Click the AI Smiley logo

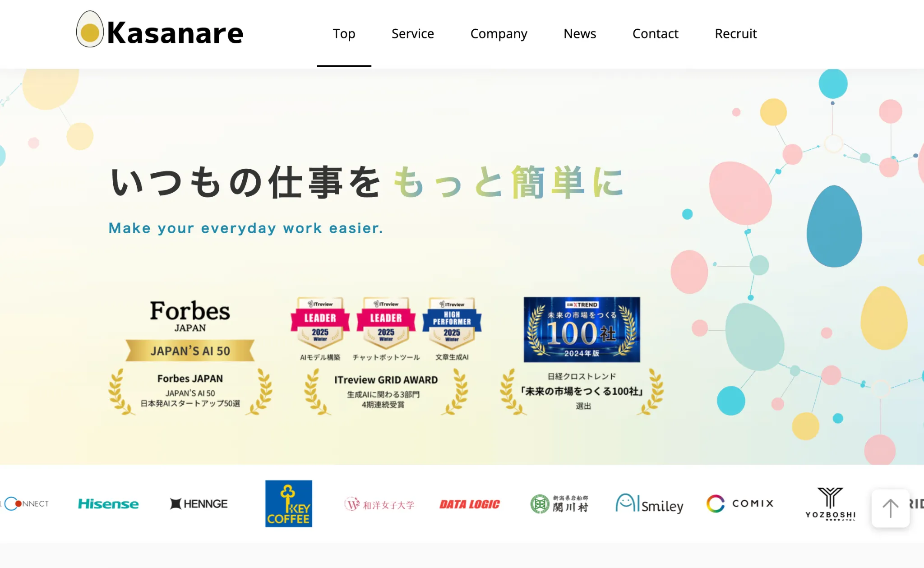[650, 503]
